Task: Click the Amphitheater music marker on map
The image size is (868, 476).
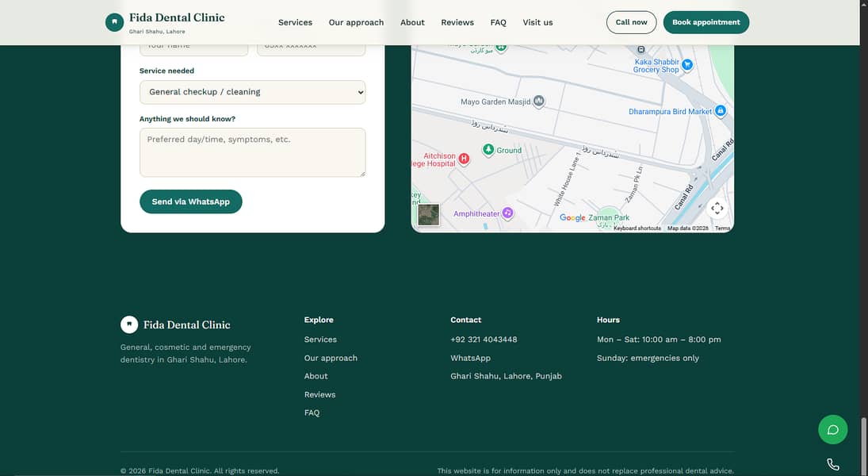Action: (x=507, y=213)
